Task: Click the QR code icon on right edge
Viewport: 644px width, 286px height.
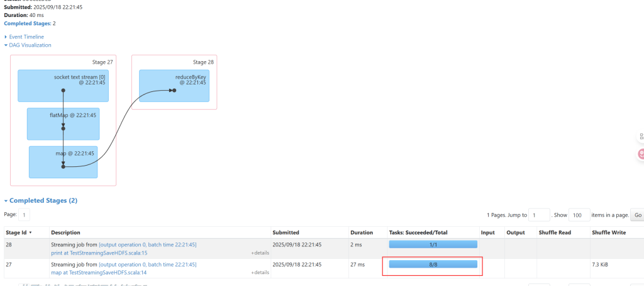Action: coord(641,137)
